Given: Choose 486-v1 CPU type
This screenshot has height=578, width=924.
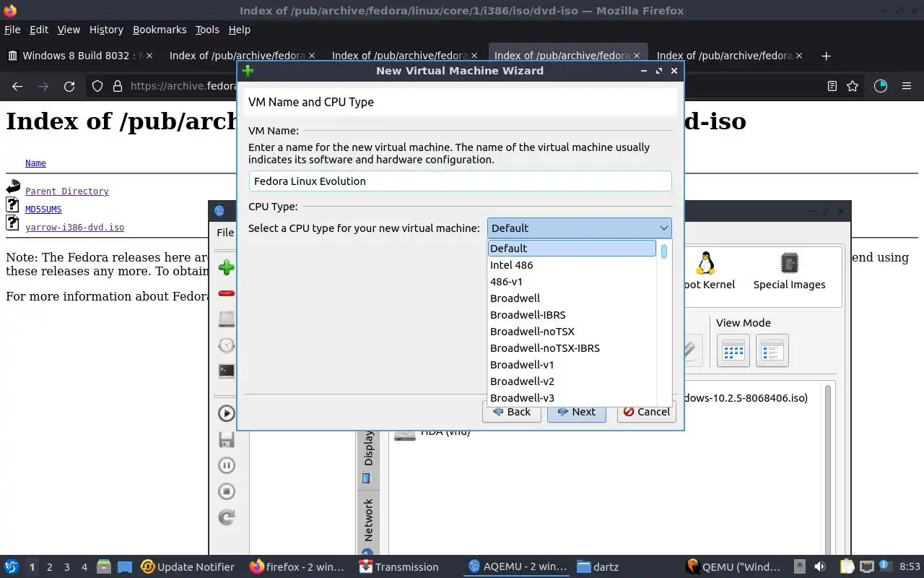Looking at the screenshot, I should click(572, 282).
